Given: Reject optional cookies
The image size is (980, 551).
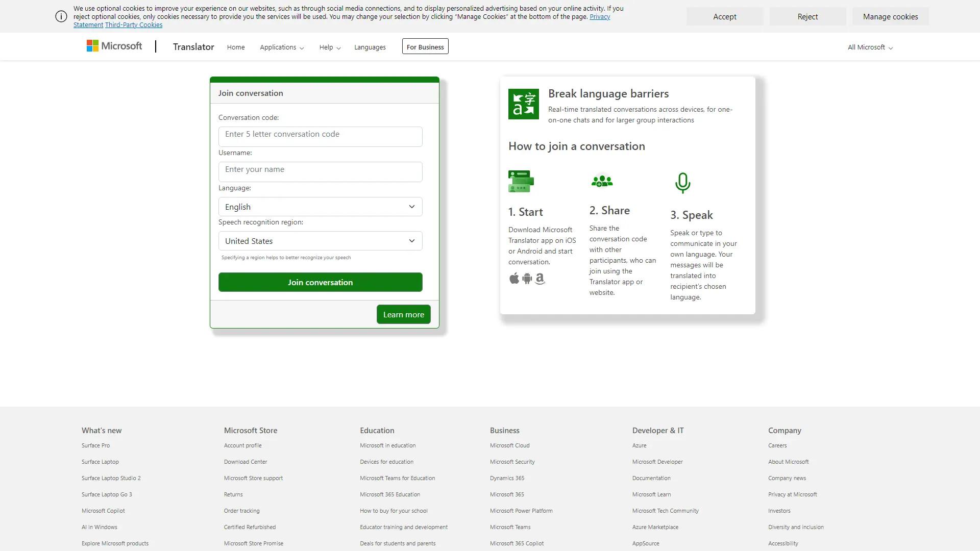Looking at the screenshot, I should tap(807, 16).
